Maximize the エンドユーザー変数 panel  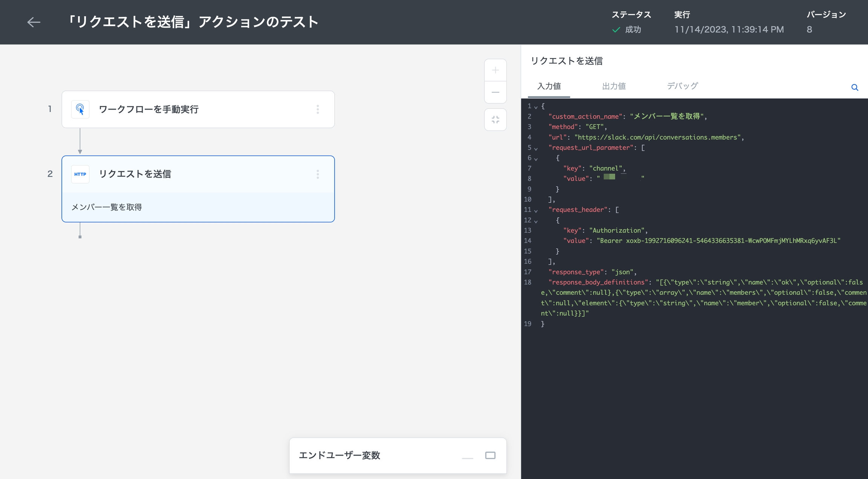(x=490, y=455)
